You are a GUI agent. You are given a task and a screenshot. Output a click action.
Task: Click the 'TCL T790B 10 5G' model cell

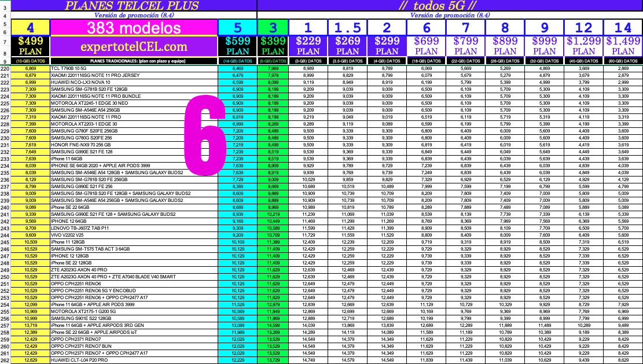(x=134, y=68)
